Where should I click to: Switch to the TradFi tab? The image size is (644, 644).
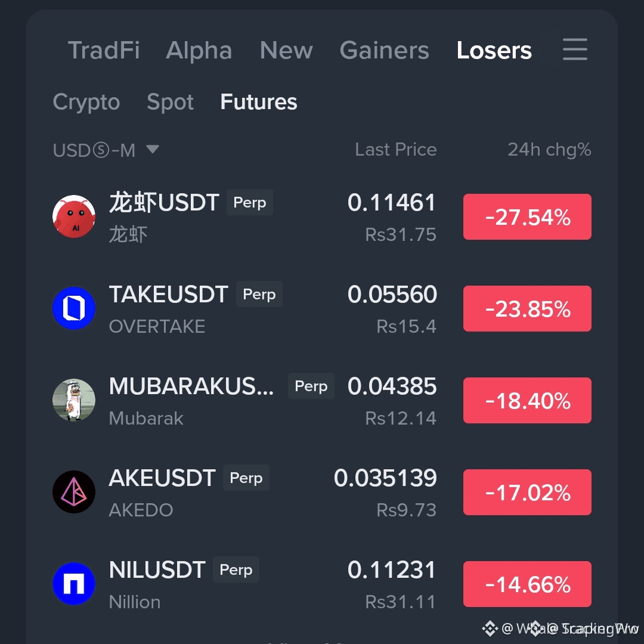(104, 50)
